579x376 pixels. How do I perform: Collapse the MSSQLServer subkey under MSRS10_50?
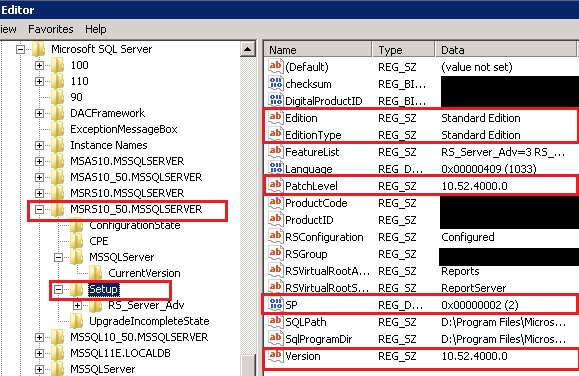coord(58,257)
